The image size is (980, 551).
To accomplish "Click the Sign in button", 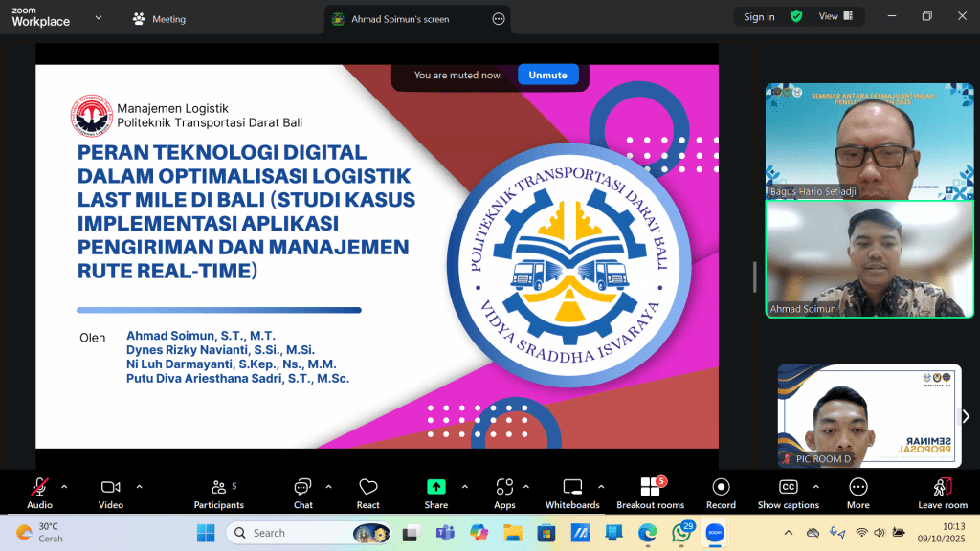I will tap(759, 16).
